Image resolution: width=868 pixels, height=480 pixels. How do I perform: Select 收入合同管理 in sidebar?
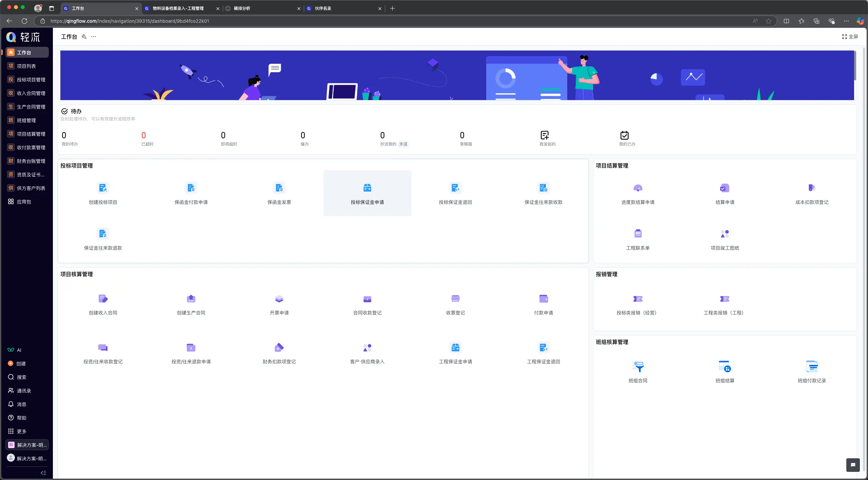pyautogui.click(x=31, y=93)
